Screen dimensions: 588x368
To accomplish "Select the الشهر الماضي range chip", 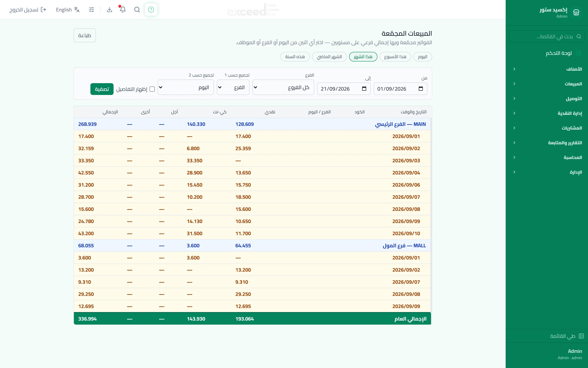I will pos(329,57).
